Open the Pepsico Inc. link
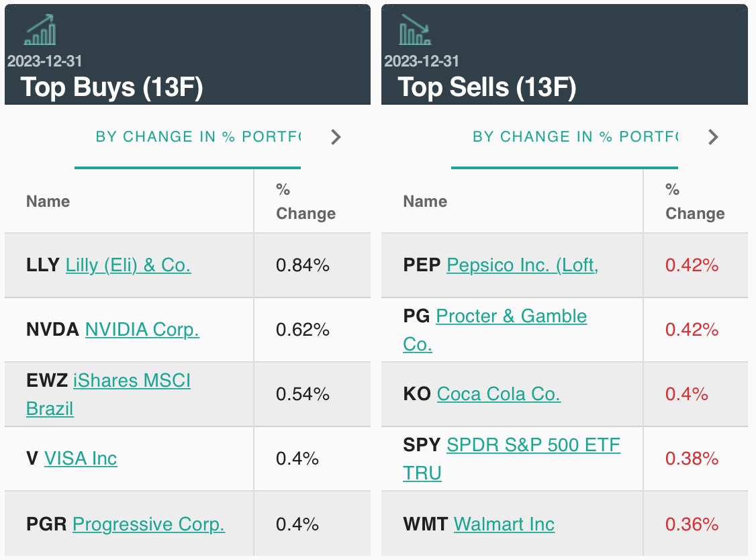 [x=522, y=265]
